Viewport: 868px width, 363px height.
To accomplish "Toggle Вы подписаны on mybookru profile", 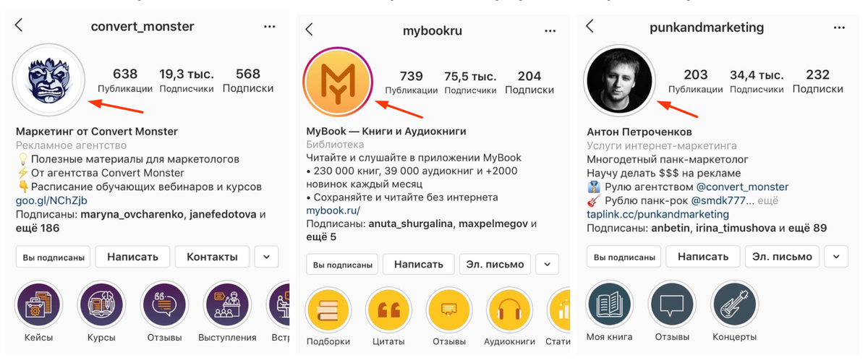I will click(x=343, y=265).
